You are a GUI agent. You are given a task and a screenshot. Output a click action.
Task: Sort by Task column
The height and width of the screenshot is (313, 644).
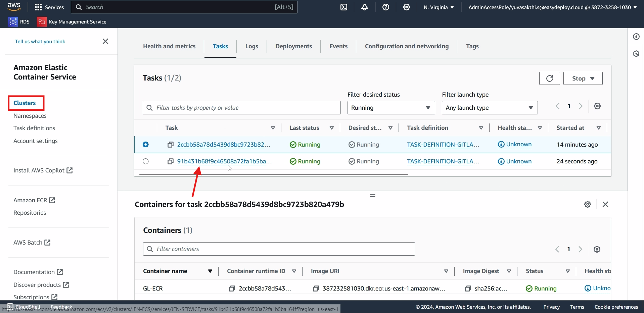[x=273, y=128]
